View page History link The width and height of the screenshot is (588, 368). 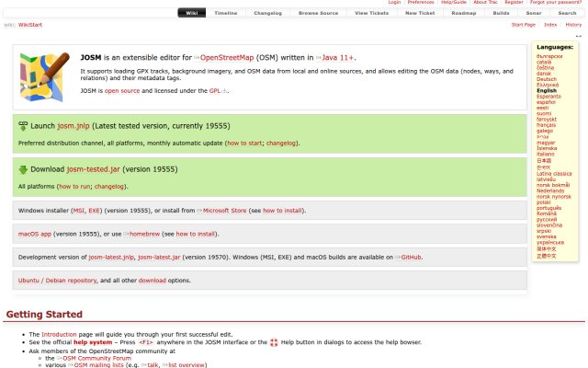[x=573, y=25]
